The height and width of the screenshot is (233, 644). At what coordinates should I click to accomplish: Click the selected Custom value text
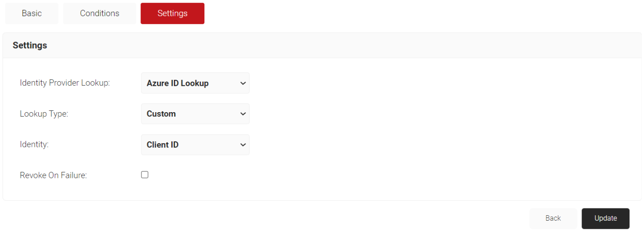tap(161, 114)
